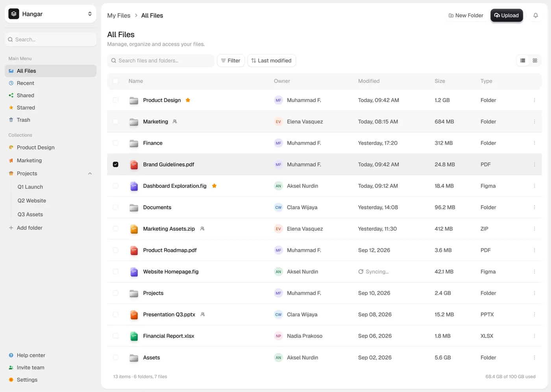Focus the Search files and folders field
This screenshot has width=551, height=392.
pyautogui.click(x=161, y=61)
